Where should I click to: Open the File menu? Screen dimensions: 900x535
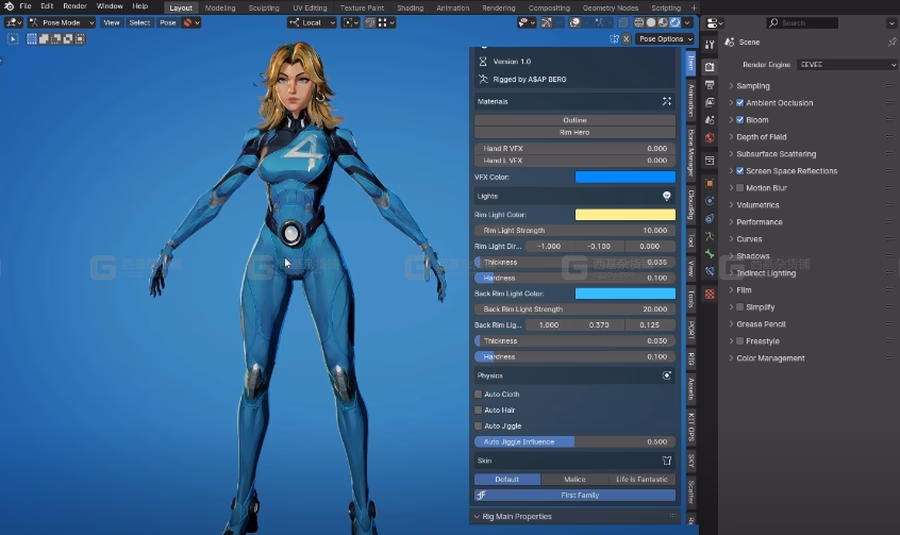coord(25,6)
